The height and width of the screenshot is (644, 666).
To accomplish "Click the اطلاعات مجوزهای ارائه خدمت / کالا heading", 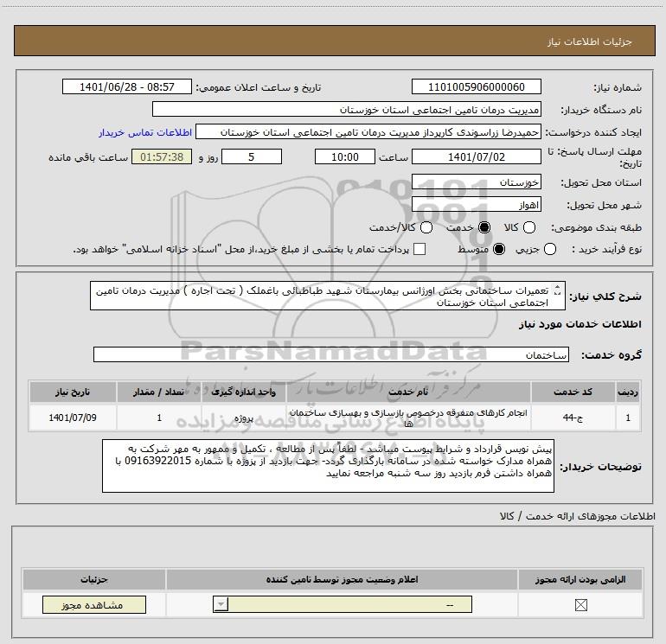I will tap(578, 516).
